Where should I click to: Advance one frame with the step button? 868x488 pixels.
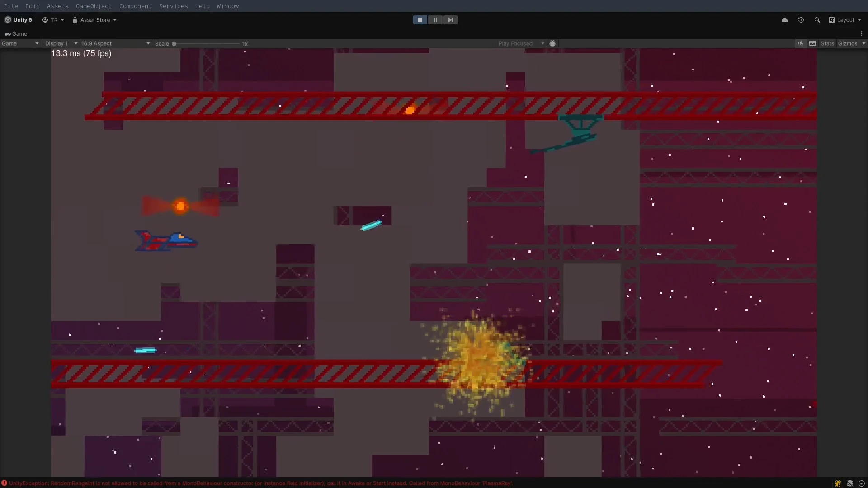point(450,19)
